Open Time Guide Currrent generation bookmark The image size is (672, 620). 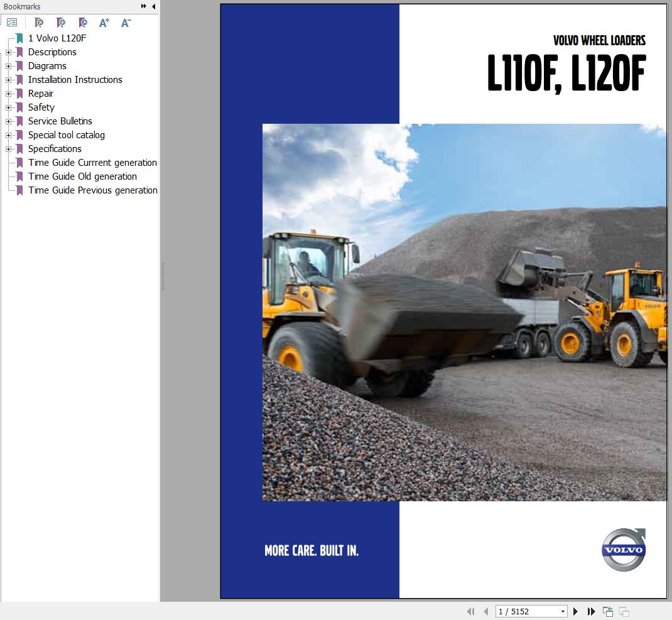pos(92,163)
